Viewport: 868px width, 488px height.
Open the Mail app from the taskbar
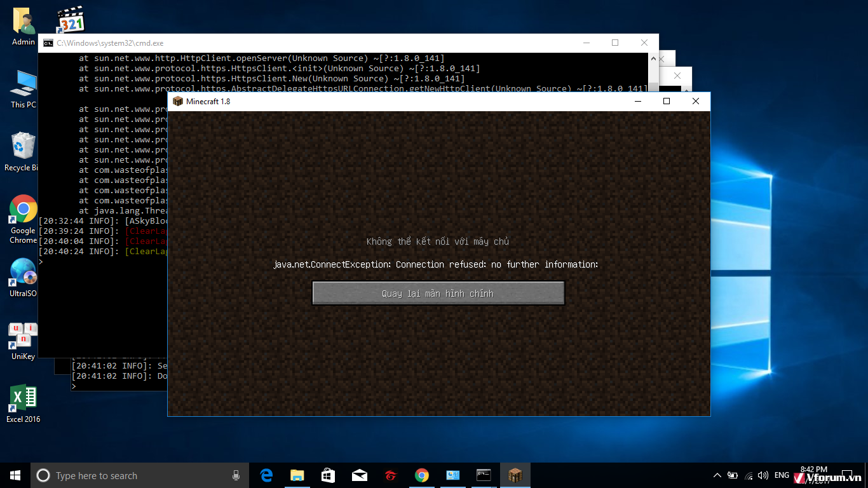pos(359,475)
